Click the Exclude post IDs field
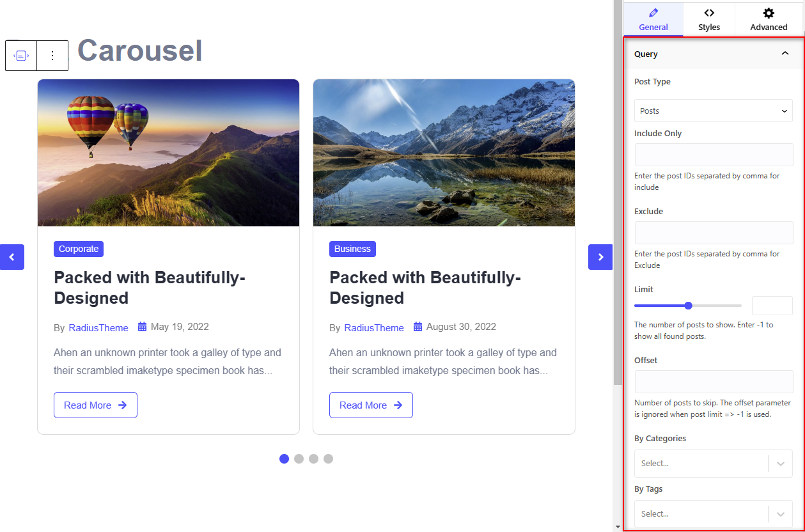 [714, 233]
